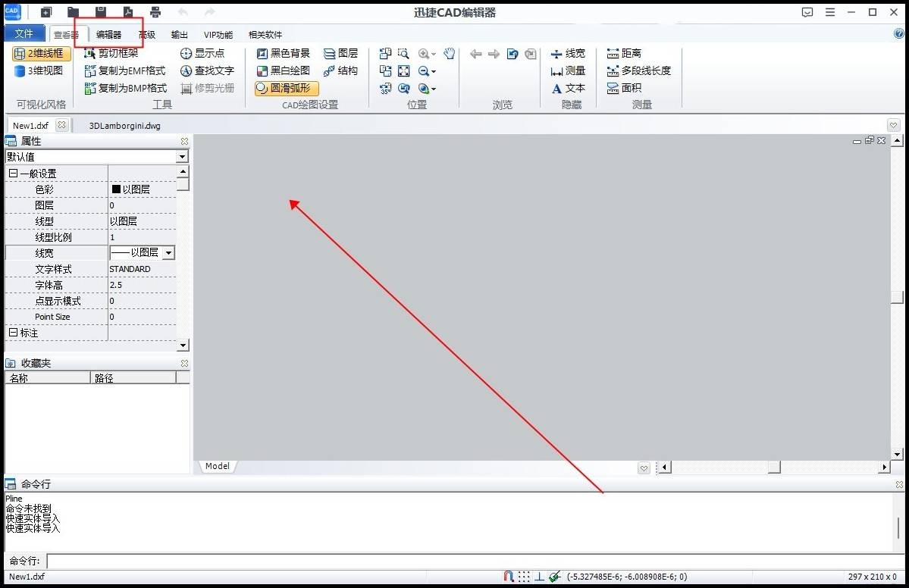The image size is (909, 588).
Task: Switch to the 编辑器 ribbon tab
Action: (x=108, y=35)
